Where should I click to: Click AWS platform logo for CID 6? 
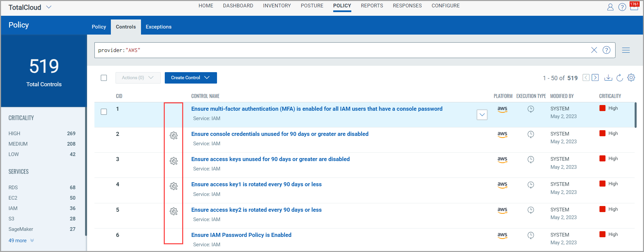502,236
